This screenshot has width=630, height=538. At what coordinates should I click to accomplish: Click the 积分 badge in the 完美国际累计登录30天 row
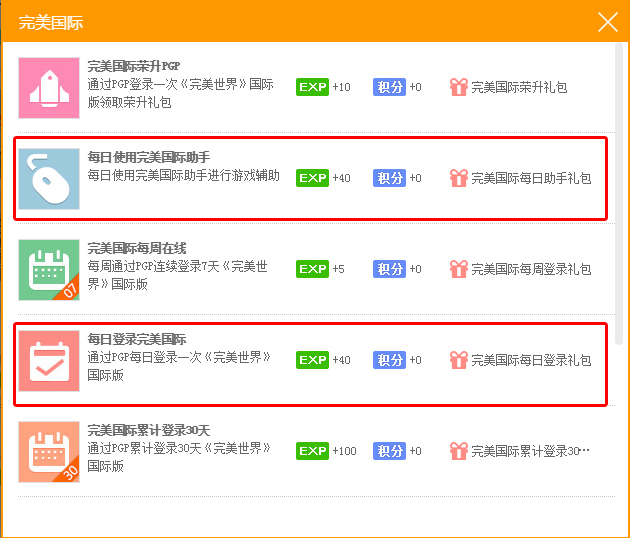pyautogui.click(x=389, y=451)
